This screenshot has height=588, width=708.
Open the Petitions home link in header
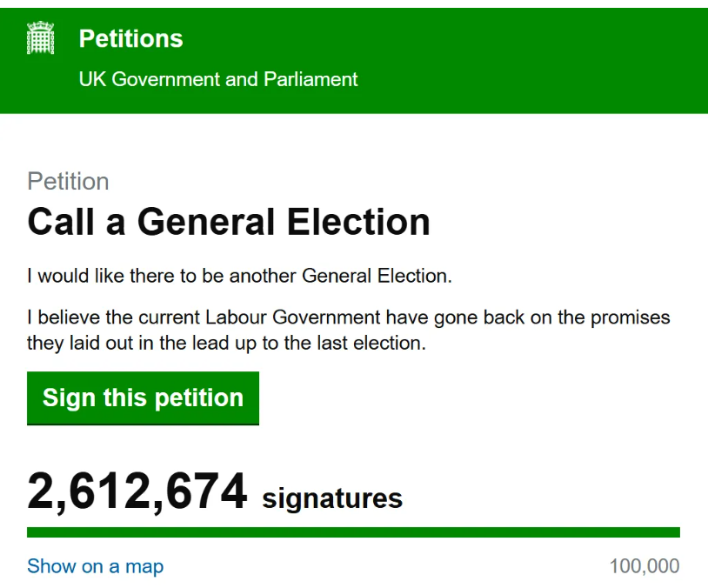click(x=130, y=39)
